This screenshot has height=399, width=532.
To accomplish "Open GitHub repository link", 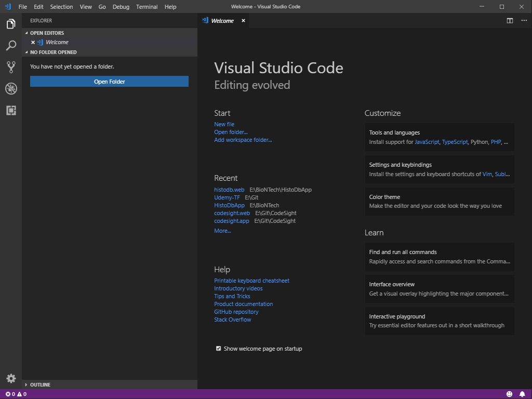I will [x=236, y=312].
